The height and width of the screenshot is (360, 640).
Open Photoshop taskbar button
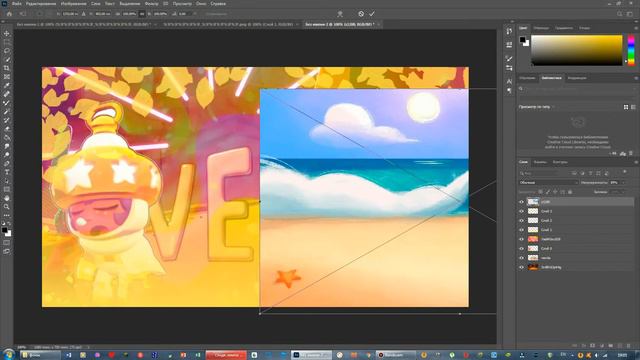click(x=311, y=355)
